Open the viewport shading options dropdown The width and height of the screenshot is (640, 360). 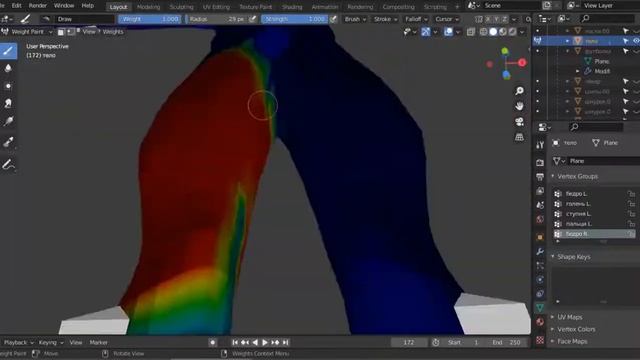[522, 32]
